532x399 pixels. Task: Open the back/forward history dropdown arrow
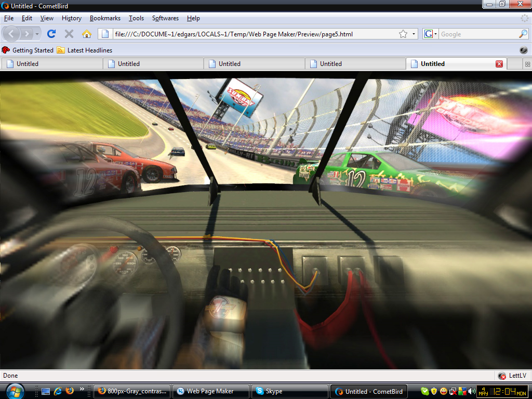(x=37, y=34)
